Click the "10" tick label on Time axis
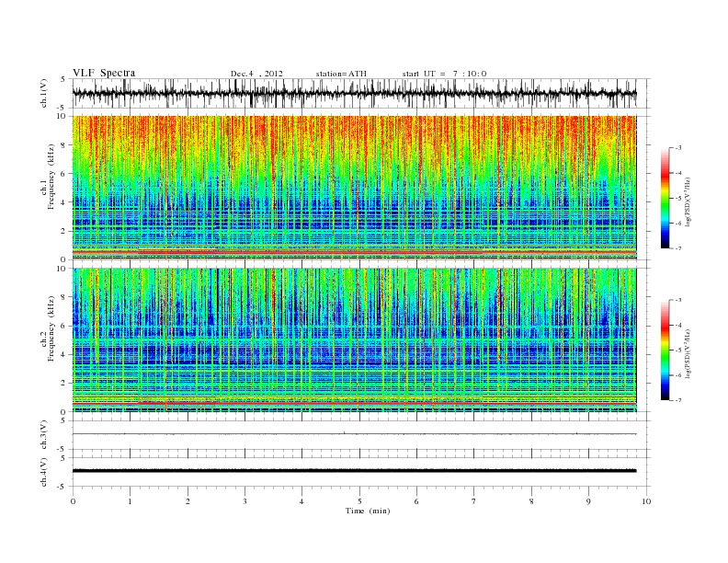The height and width of the screenshot is (563, 728). tap(646, 501)
